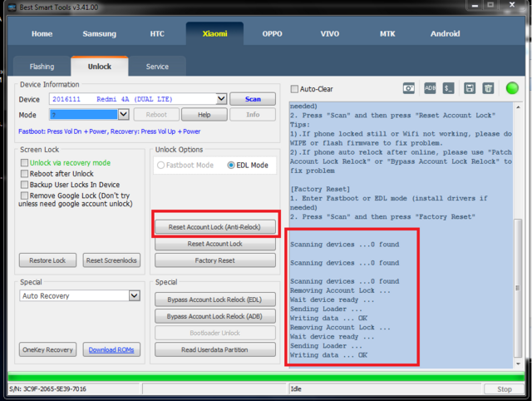532x401 pixels.
Task: Select EDL Mode radio button
Action: click(231, 165)
